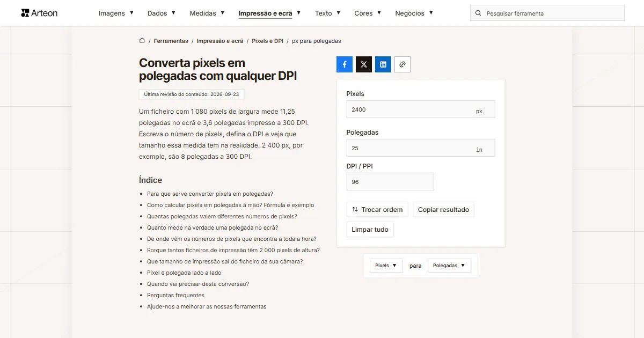Go to 'Porque tantos ficheiros de impressão' section
644x338 pixels.
pyautogui.click(x=233, y=251)
